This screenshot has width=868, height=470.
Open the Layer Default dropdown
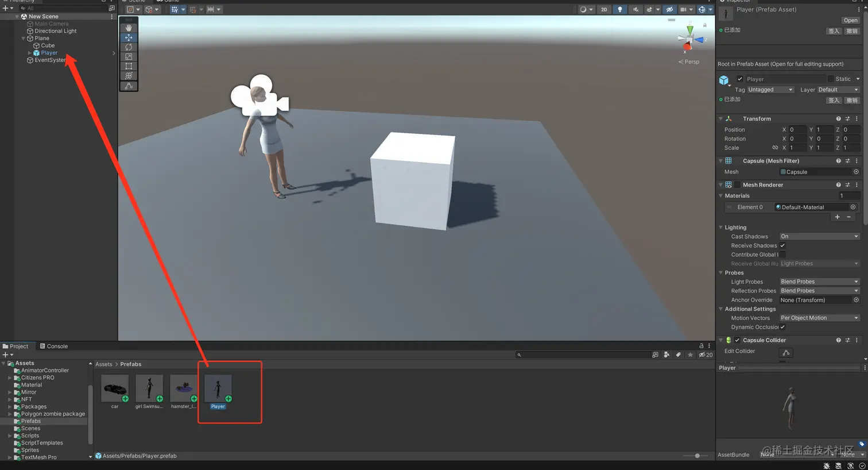(838, 90)
